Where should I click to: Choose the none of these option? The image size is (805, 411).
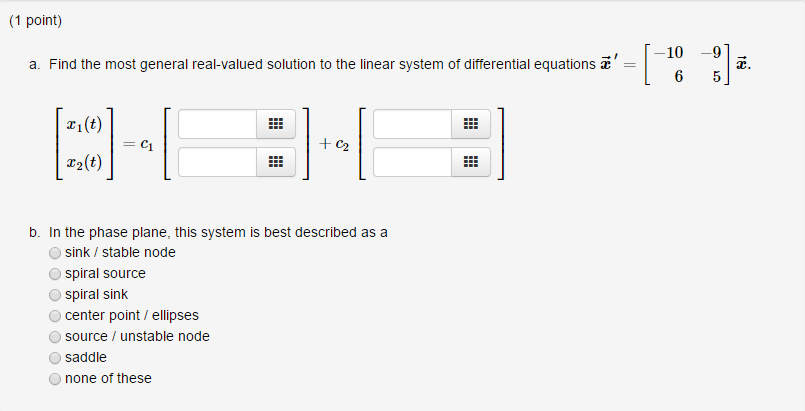click(x=55, y=379)
